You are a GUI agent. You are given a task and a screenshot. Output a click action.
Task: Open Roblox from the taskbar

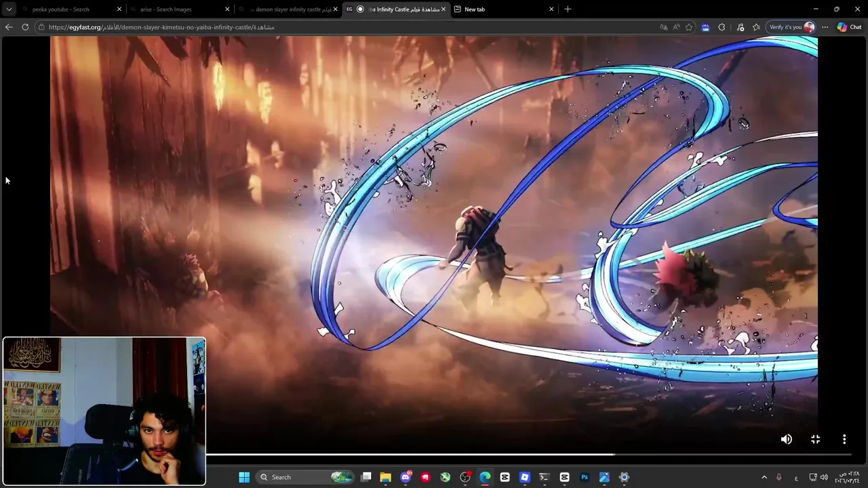(524, 477)
